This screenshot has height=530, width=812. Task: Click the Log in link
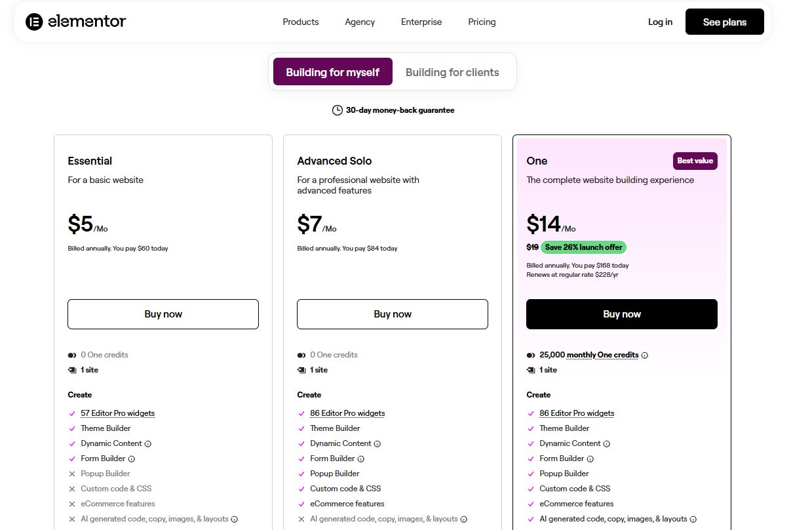click(x=660, y=22)
